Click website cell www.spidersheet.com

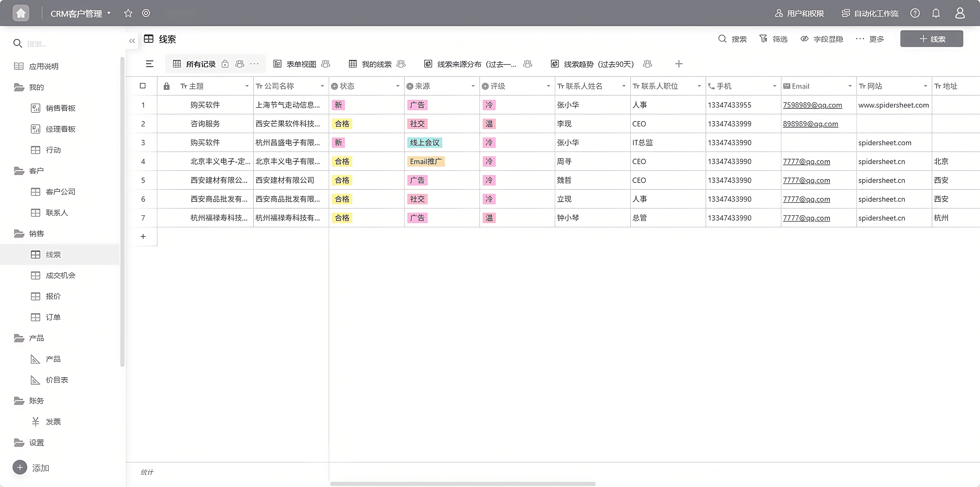coord(894,105)
